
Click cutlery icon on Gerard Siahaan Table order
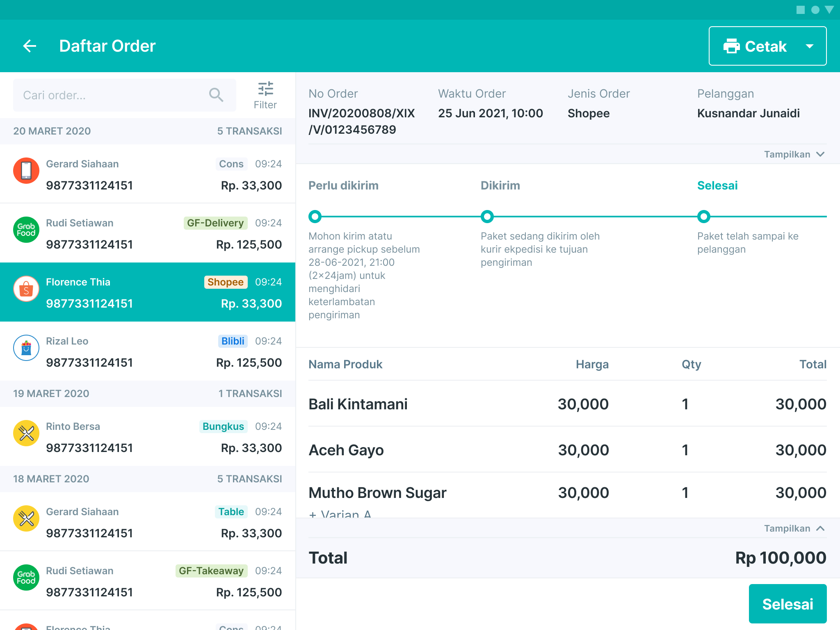26,518
